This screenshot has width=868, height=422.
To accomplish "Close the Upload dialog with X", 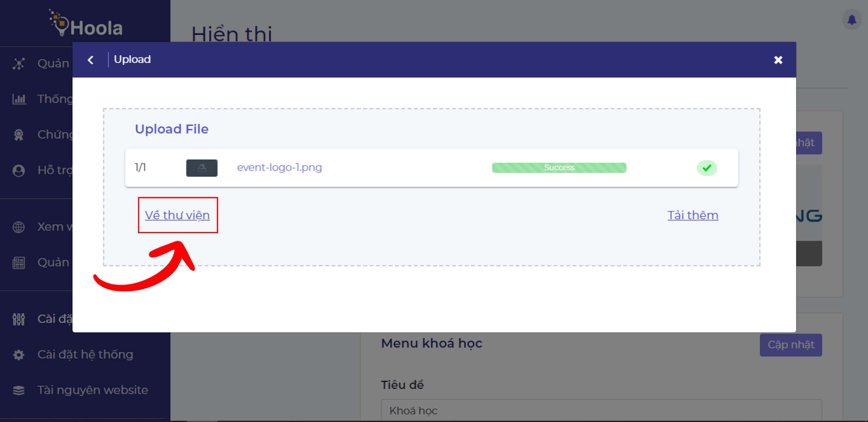I will point(778,60).
